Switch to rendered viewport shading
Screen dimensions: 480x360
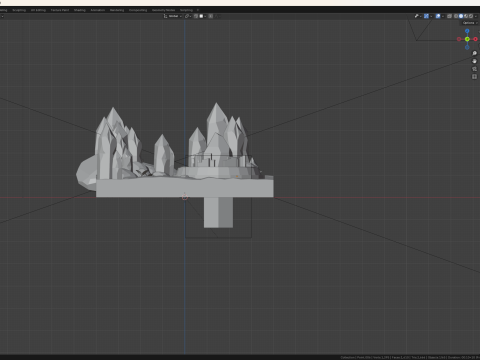pyautogui.click(x=471, y=16)
